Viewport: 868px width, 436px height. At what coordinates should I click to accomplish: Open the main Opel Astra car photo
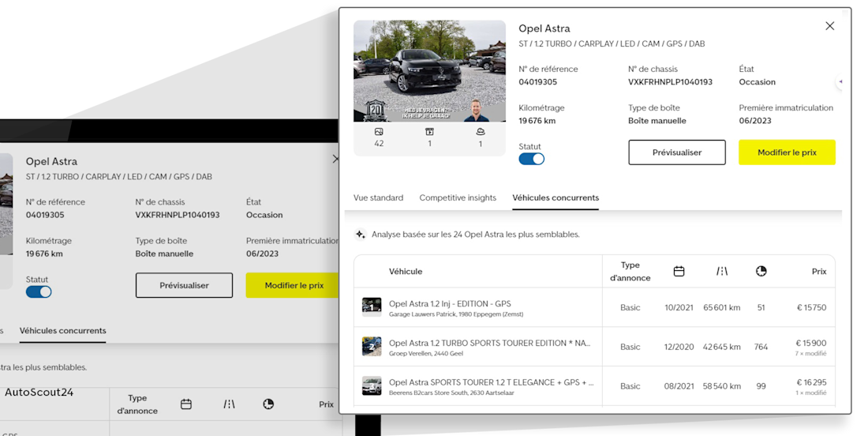click(x=429, y=71)
